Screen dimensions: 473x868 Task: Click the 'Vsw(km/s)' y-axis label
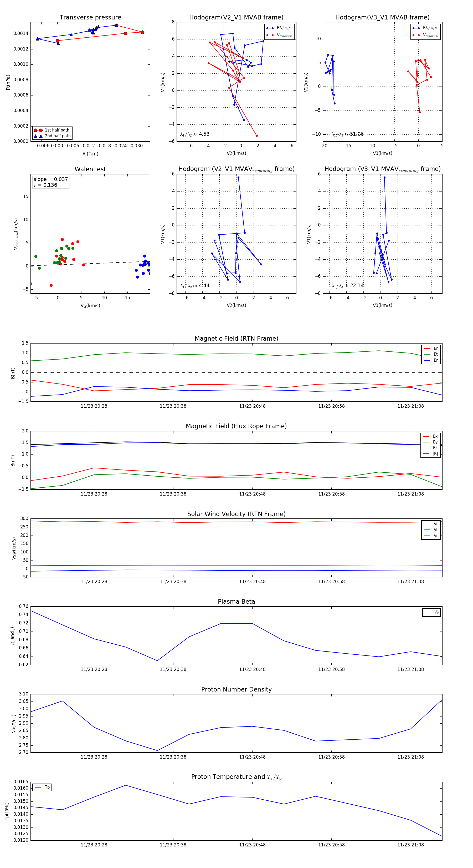pyautogui.click(x=14, y=548)
